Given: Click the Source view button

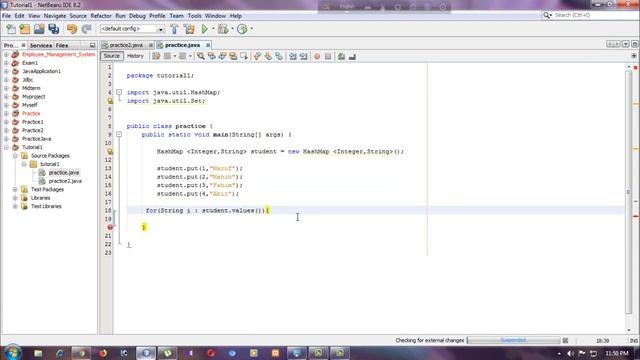Looking at the screenshot, I should (111, 56).
